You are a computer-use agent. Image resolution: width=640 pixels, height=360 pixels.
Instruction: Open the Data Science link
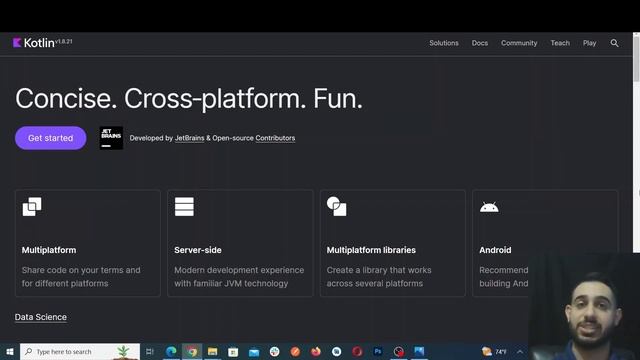click(x=41, y=317)
